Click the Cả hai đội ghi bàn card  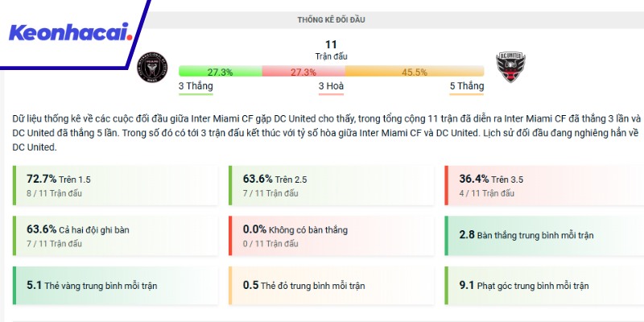click(115, 235)
